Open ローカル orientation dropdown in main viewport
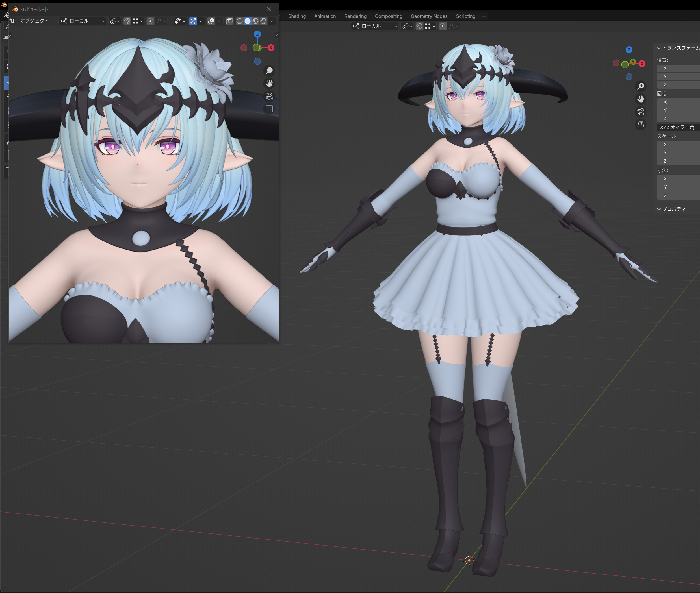The width and height of the screenshot is (700, 593). tap(375, 26)
